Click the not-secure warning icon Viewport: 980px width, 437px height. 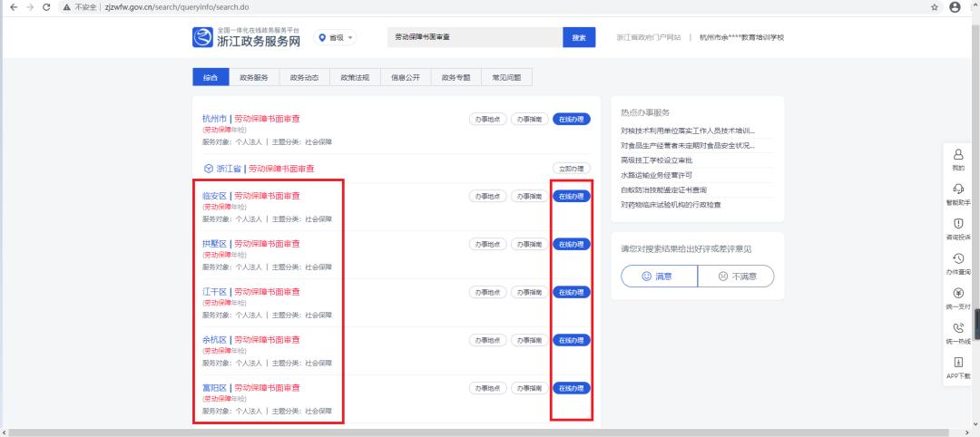(x=66, y=7)
